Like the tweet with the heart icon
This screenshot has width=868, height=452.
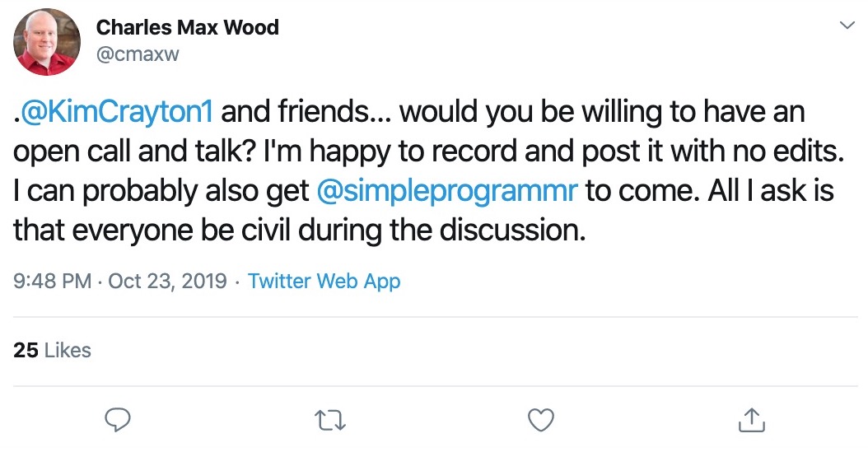pyautogui.click(x=541, y=420)
